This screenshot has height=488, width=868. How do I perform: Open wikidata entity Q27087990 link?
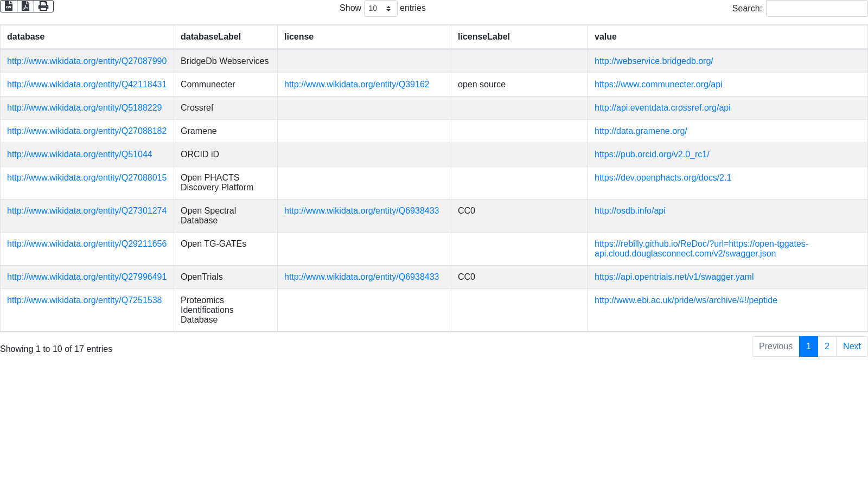pyautogui.click(x=87, y=61)
